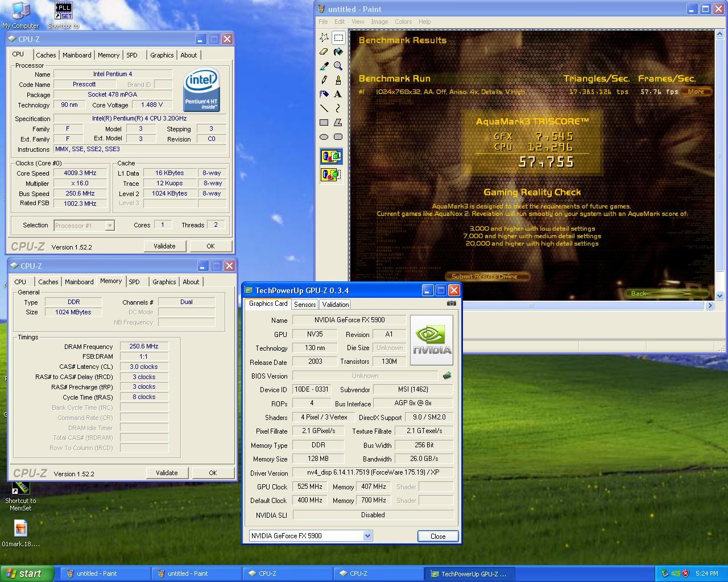Click OK in the top CPU-Z window
Image resolution: width=728 pixels, height=582 pixels.
click(x=210, y=246)
